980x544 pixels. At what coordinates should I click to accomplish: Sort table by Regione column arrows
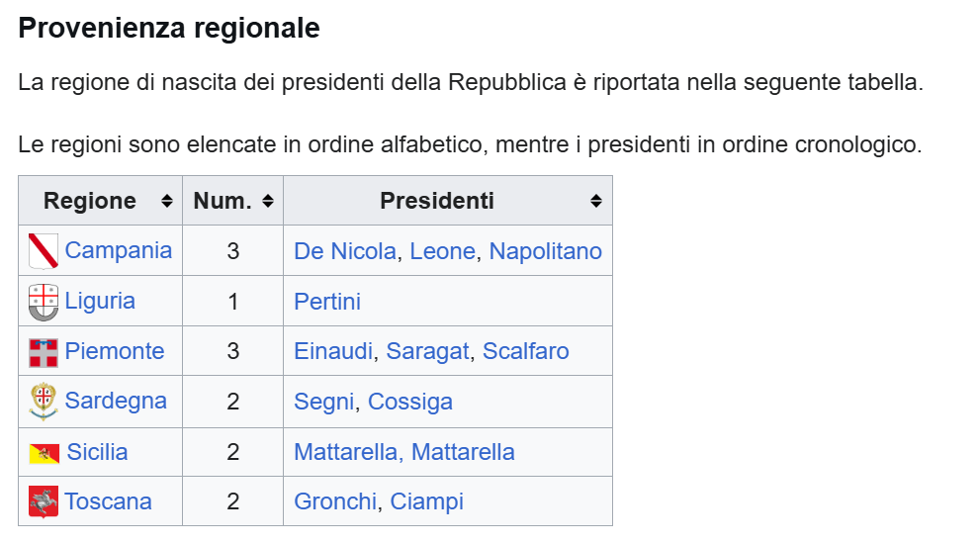pos(167,201)
